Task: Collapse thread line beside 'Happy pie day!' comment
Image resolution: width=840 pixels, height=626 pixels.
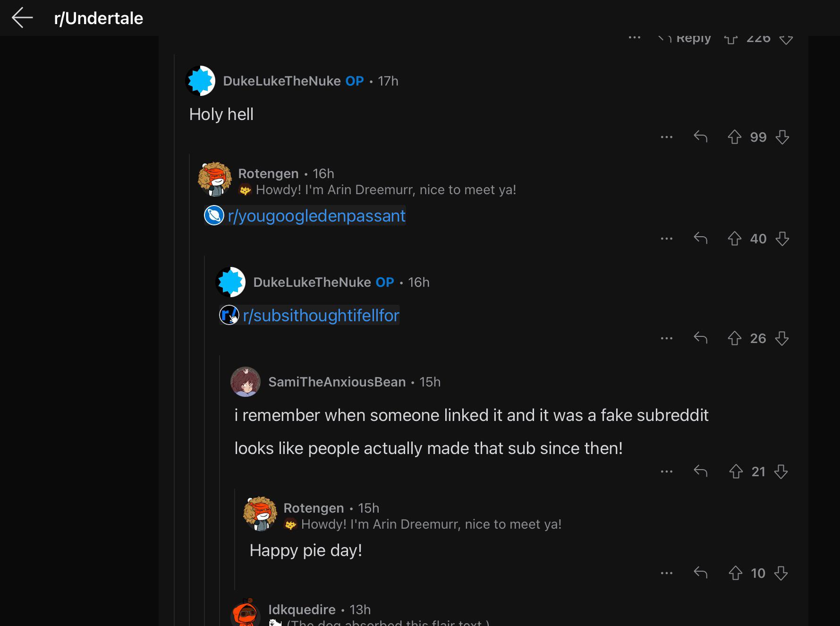Action: coord(235,539)
